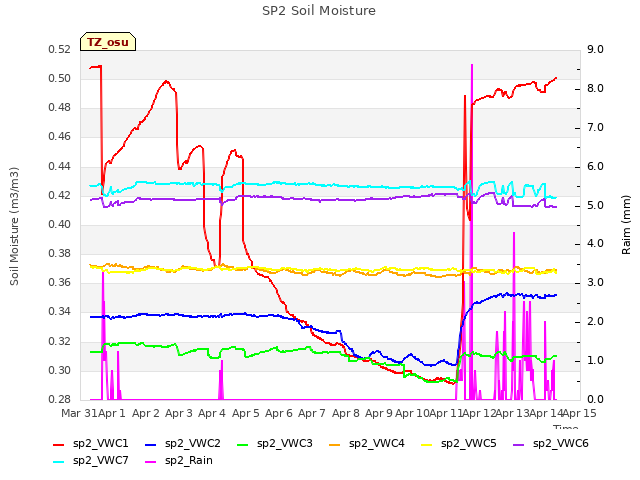
Task: Select sp2_VWC7 legend entry
Action: 91,461
